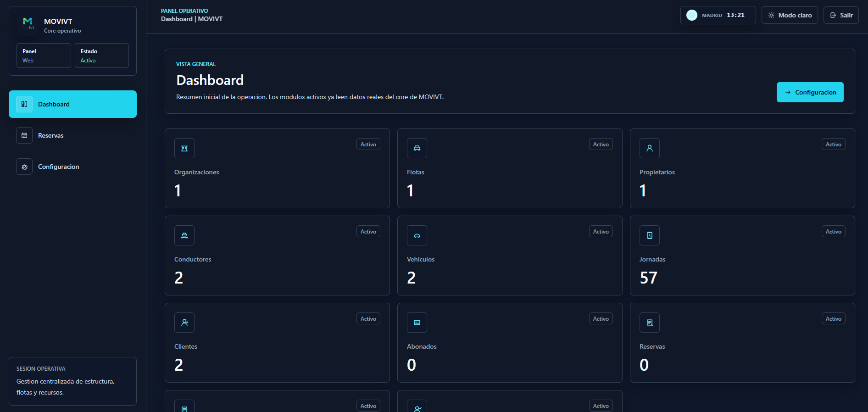
Task: Click the Conductores count 2
Action: coord(179,278)
